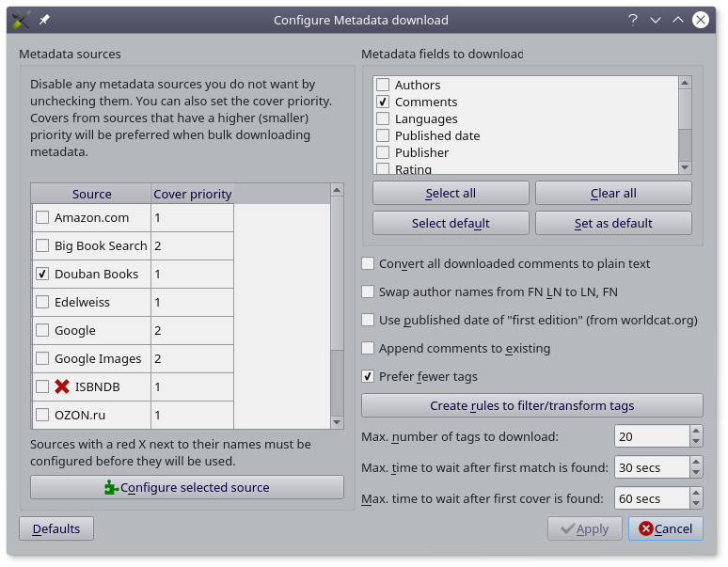Screen dimensions: 728x567
Task: Check the Authors metadata field
Action: click(x=383, y=85)
